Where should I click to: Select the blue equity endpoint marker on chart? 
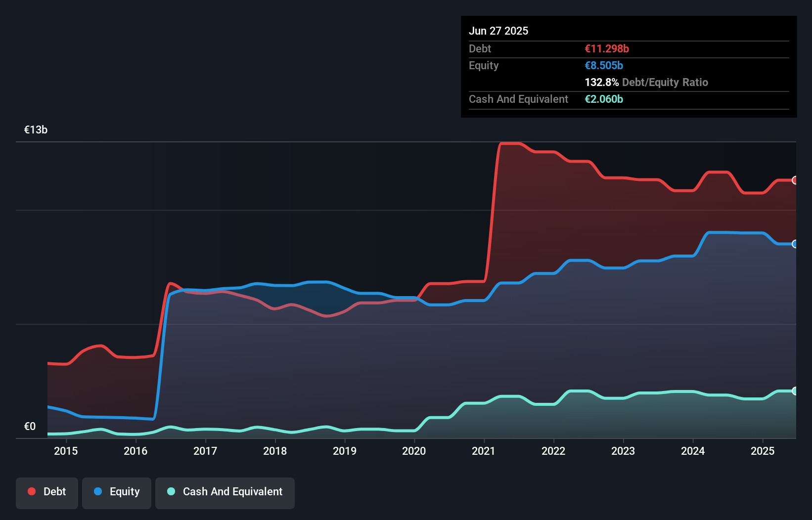point(794,244)
